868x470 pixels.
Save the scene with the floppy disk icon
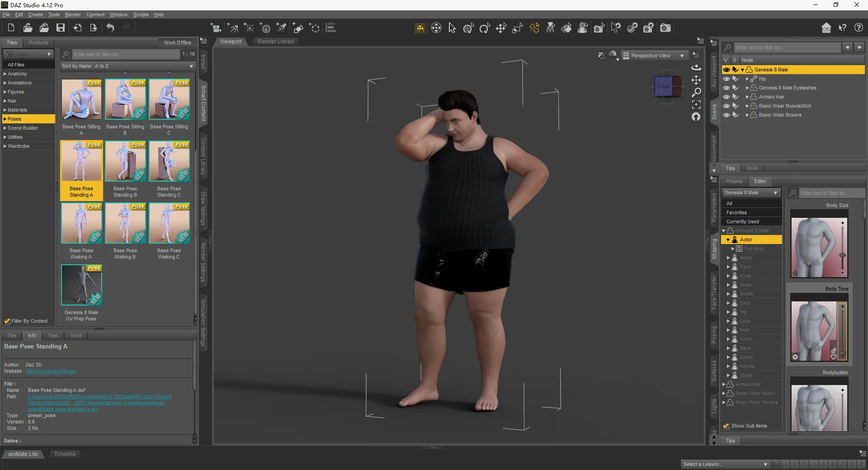(x=60, y=28)
